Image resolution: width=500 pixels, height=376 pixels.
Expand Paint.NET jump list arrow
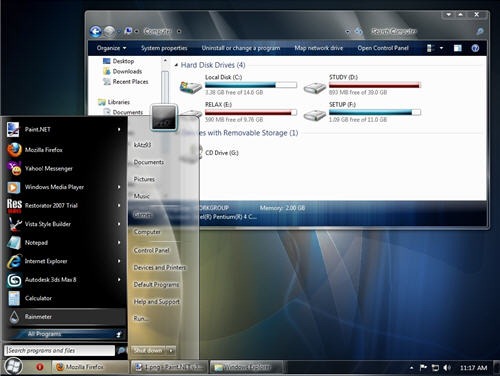pos(119,129)
